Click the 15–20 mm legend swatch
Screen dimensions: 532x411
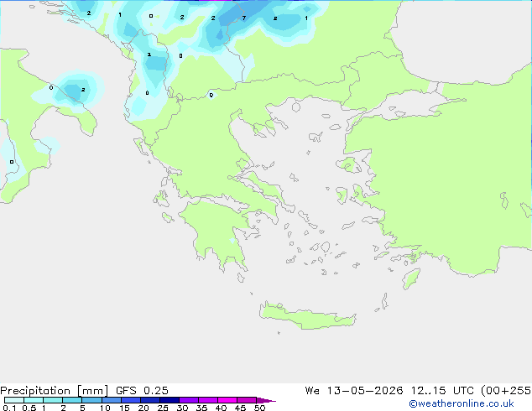click(x=131, y=400)
